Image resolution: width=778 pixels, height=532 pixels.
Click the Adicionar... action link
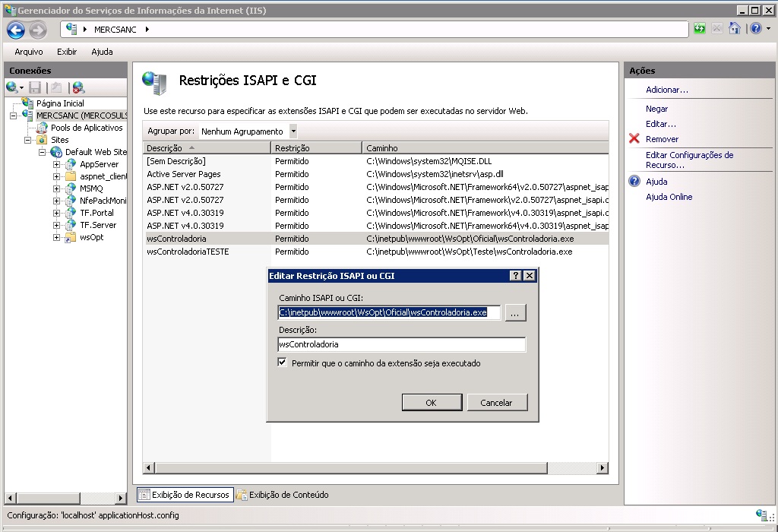[666, 90]
